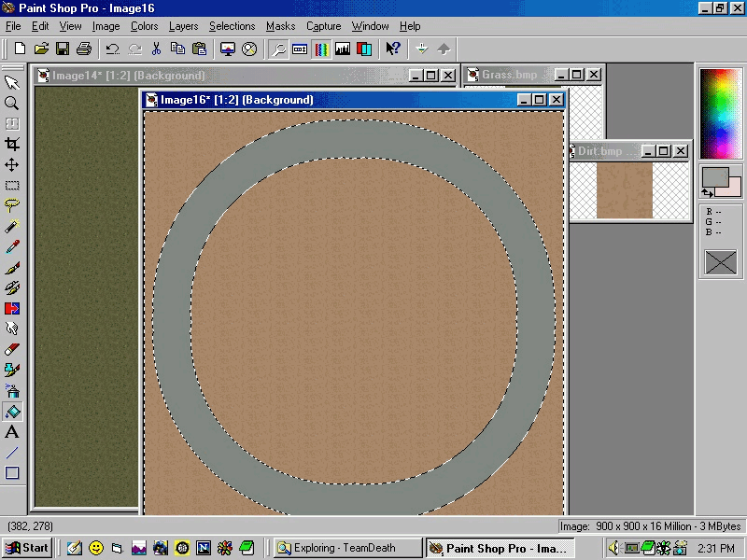Viewport: 747px width, 560px height.
Task: Pick a color from the rainbow palette
Action: click(x=720, y=114)
